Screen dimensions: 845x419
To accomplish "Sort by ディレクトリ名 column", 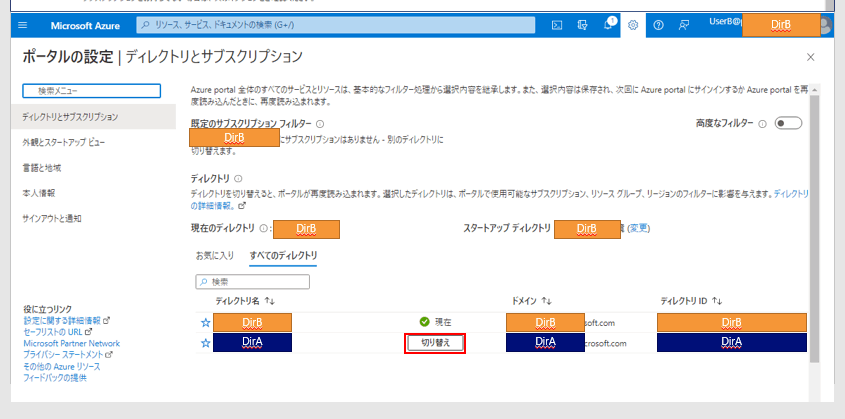I will pos(246,301).
